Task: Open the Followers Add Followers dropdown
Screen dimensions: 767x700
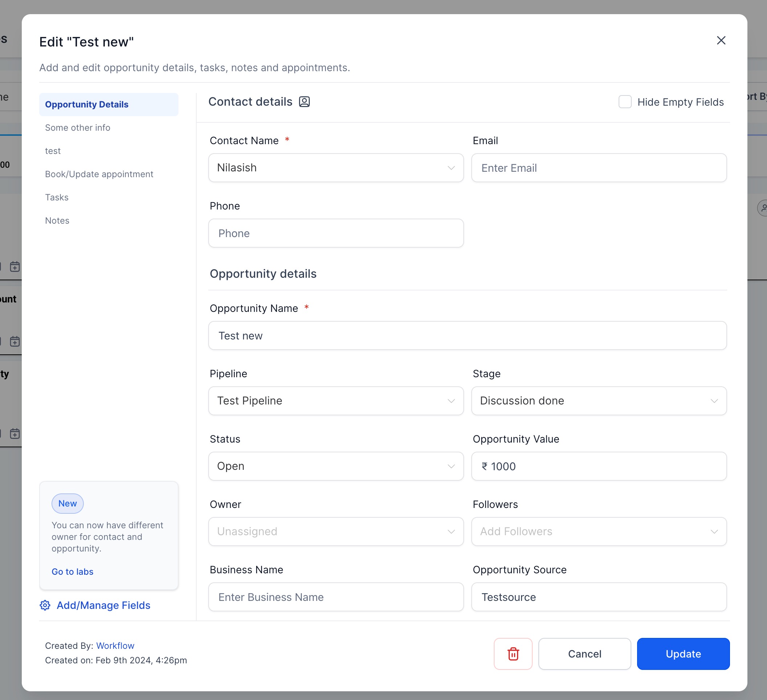Action: 598,532
